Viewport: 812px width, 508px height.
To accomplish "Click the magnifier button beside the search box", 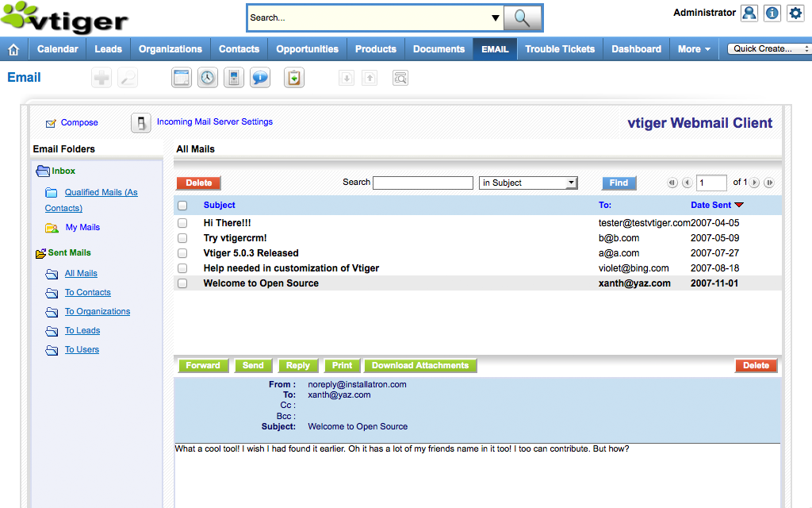I will (x=523, y=17).
